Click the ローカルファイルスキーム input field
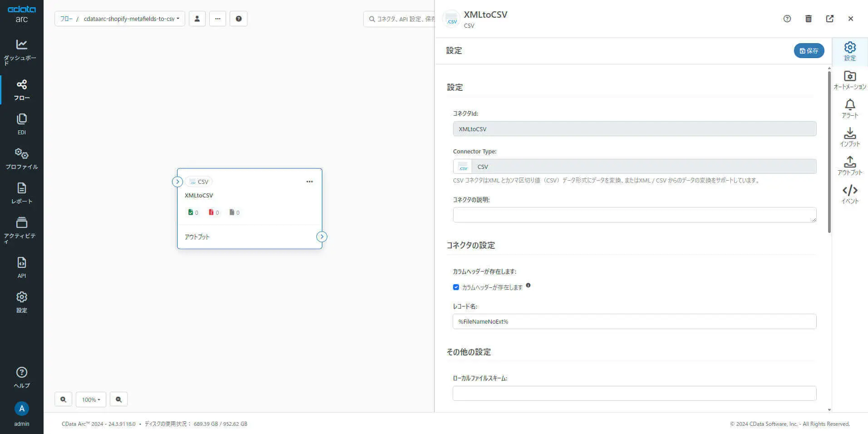The image size is (868, 434). coord(635,394)
